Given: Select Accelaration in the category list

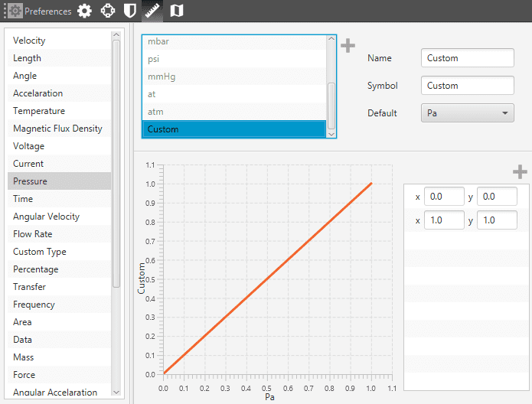Looking at the screenshot, I should (x=60, y=93).
